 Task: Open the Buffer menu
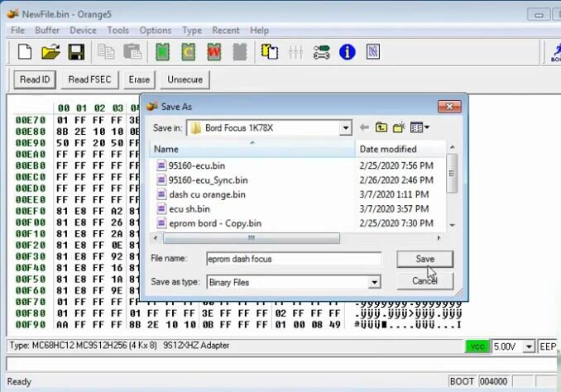[46, 31]
